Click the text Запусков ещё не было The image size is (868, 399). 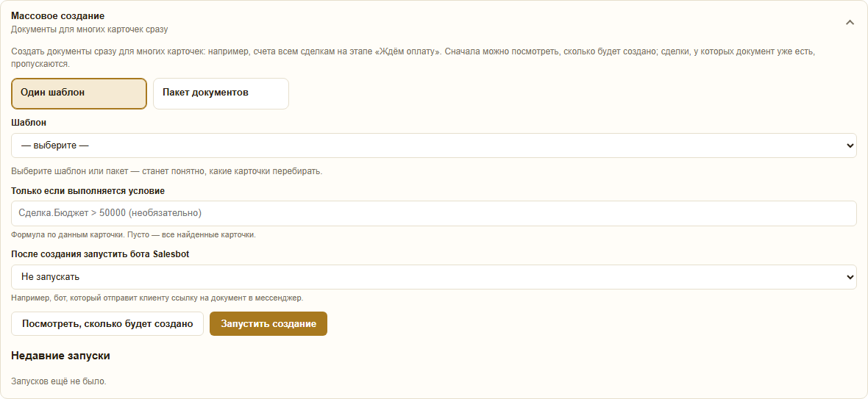59,381
